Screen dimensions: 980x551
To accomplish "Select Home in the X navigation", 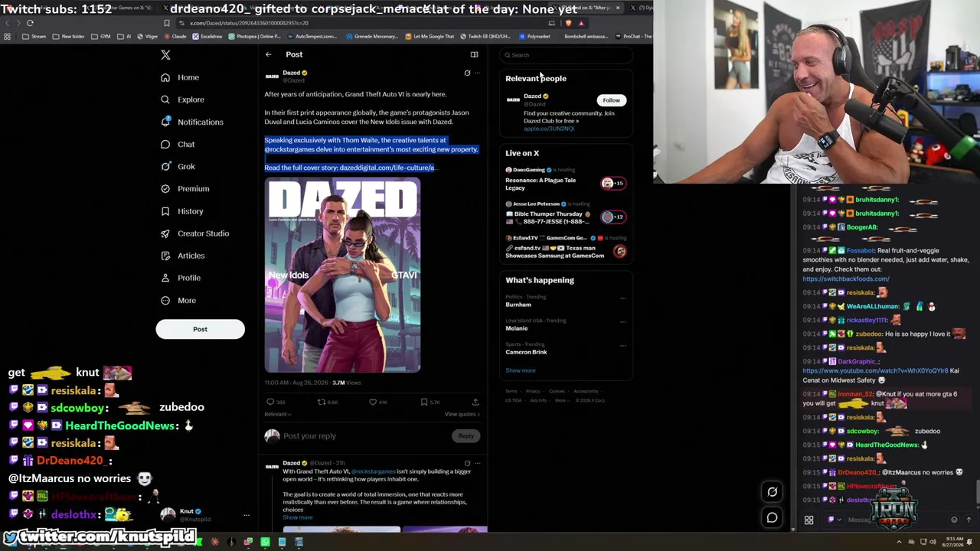I will pyautogui.click(x=188, y=77).
